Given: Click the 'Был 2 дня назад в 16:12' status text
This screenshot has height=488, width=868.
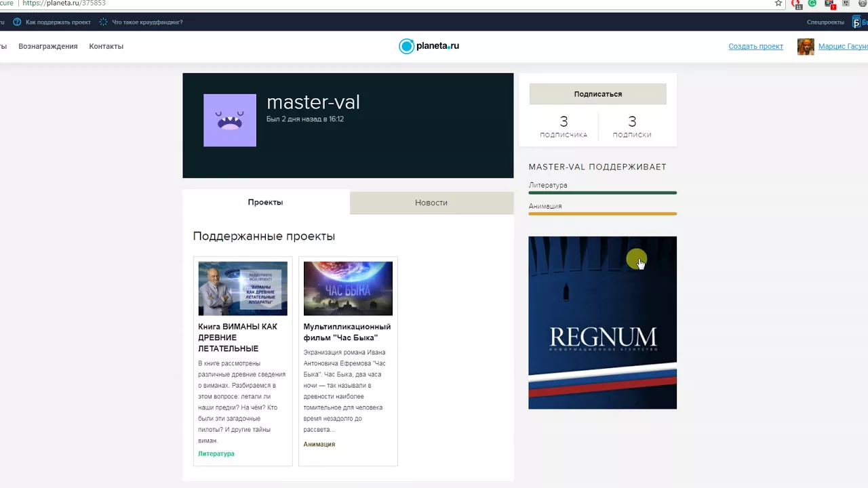Looking at the screenshot, I should [305, 119].
